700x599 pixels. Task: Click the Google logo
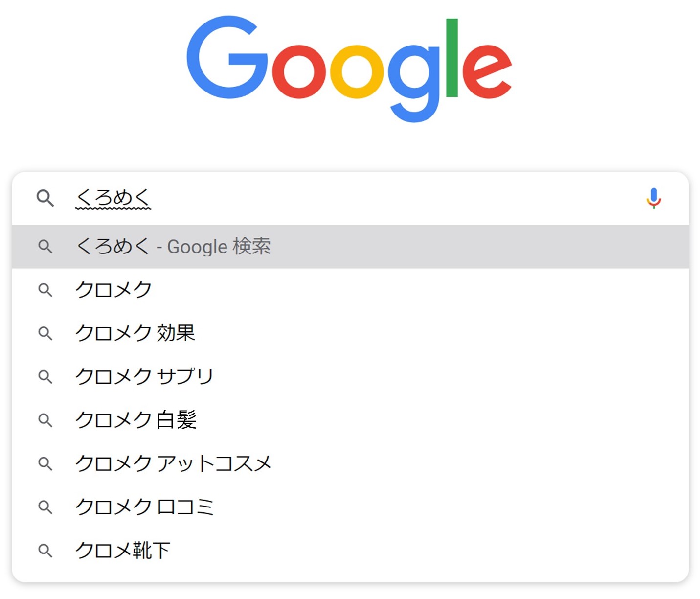point(349,69)
